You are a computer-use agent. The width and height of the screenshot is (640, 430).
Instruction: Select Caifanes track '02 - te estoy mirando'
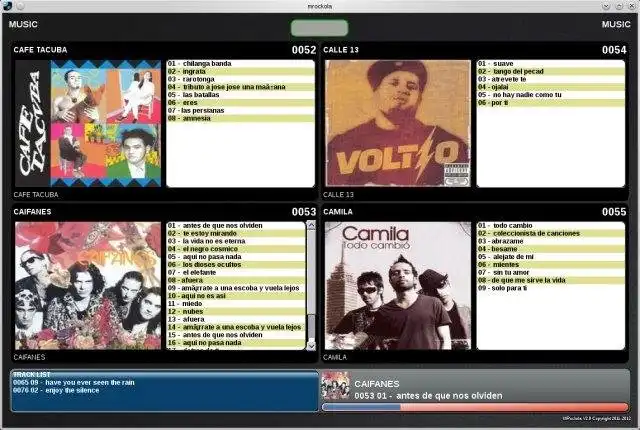pos(236,233)
